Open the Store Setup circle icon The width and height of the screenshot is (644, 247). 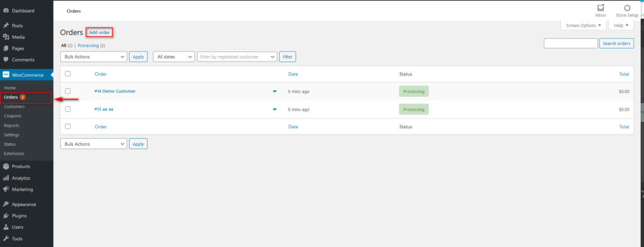coord(627,8)
